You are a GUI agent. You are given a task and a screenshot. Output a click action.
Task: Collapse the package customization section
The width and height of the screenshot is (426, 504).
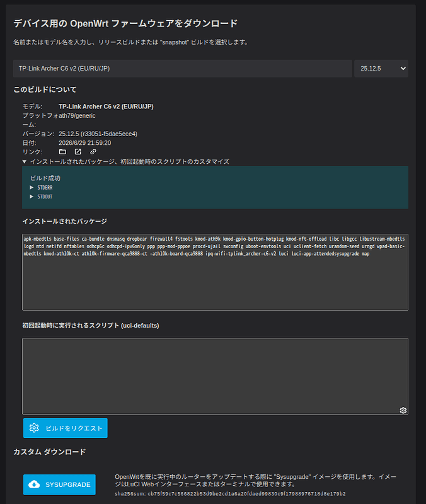click(126, 162)
